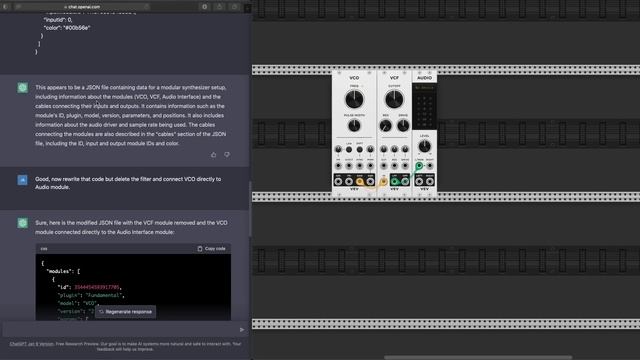Click the first input jack on VCO

tap(338, 166)
